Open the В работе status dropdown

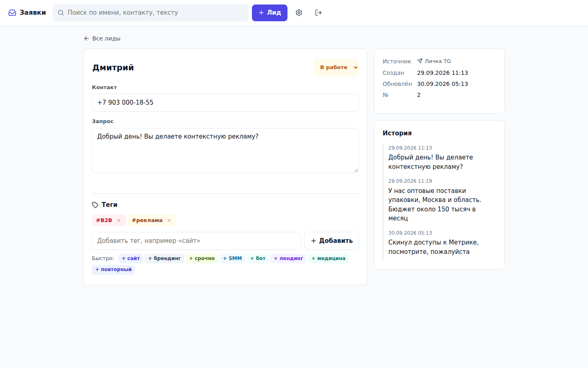coord(336,67)
